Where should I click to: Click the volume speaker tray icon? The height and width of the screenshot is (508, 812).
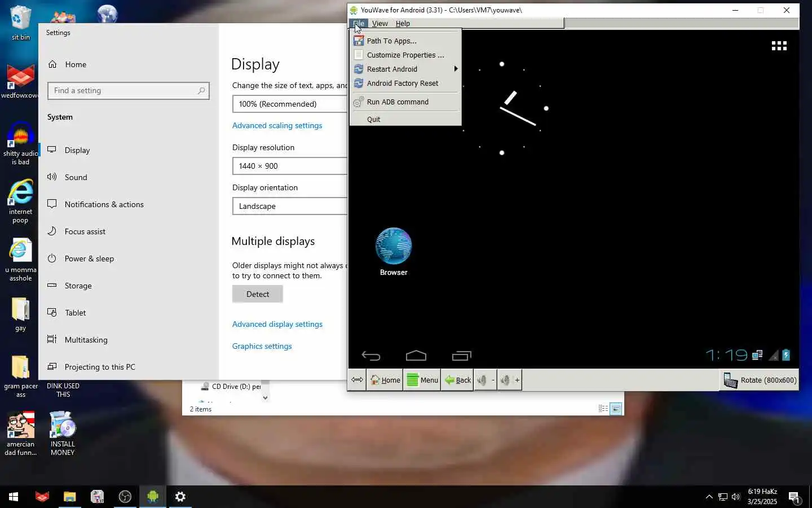click(736, 497)
